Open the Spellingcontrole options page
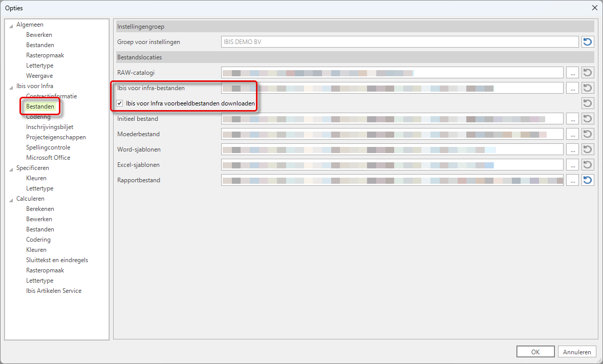The image size is (603, 364). [x=48, y=147]
